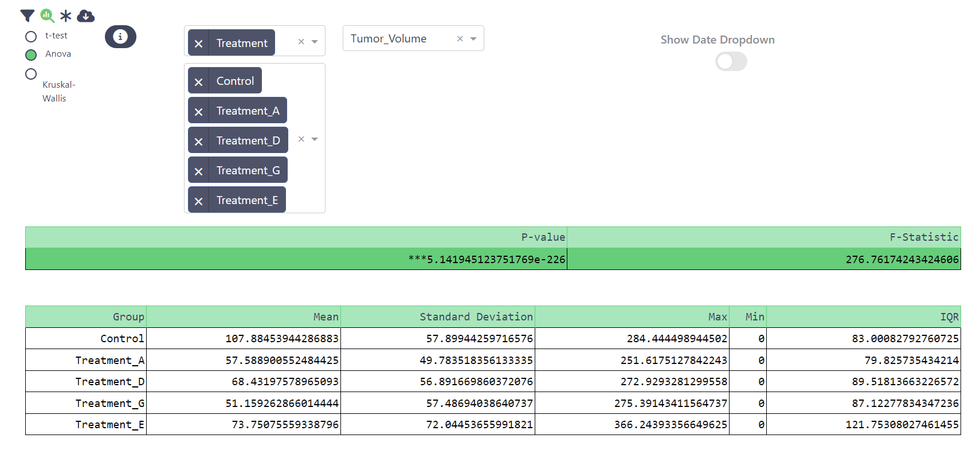Viewport: 980px width, 454px height.
Task: Click the Treatment_A row group cell
Action: 86,360
